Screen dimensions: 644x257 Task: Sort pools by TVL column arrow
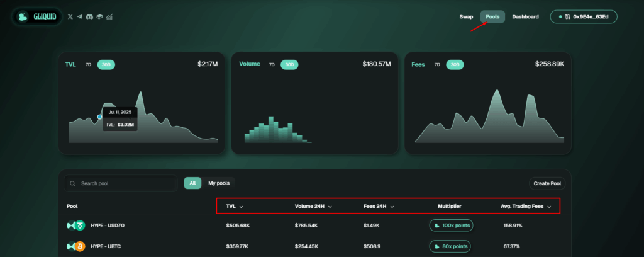[x=241, y=207]
